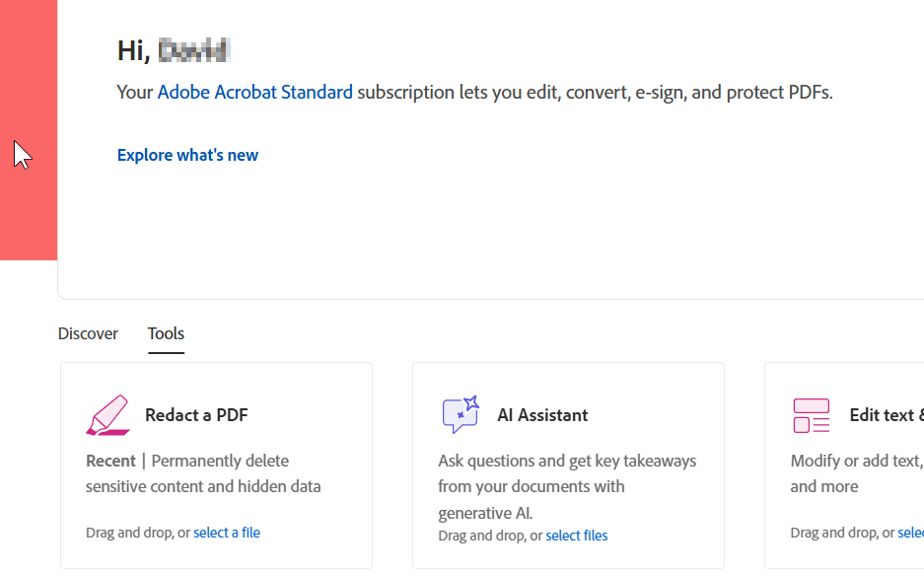Open the Redact a PDF tool title
The width and height of the screenshot is (924, 575).
point(196,415)
